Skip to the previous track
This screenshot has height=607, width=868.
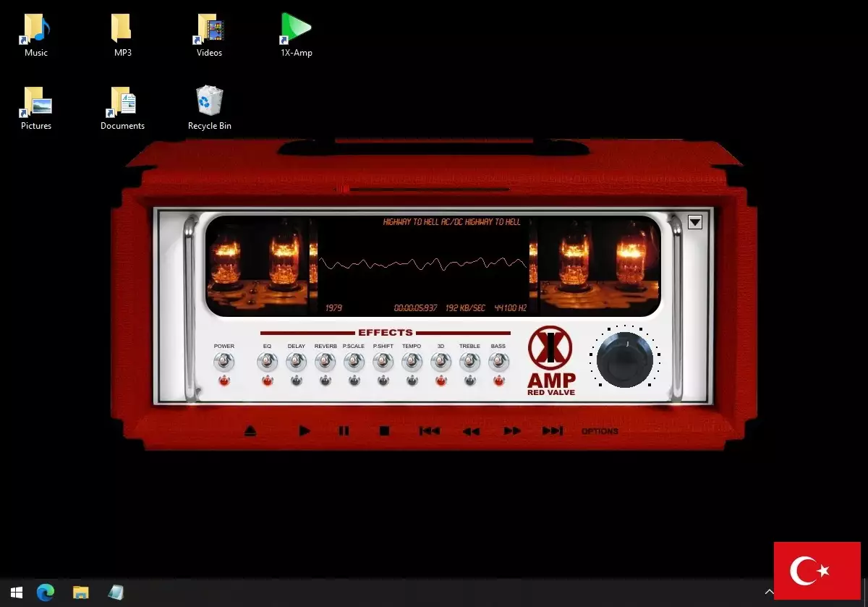pos(429,431)
